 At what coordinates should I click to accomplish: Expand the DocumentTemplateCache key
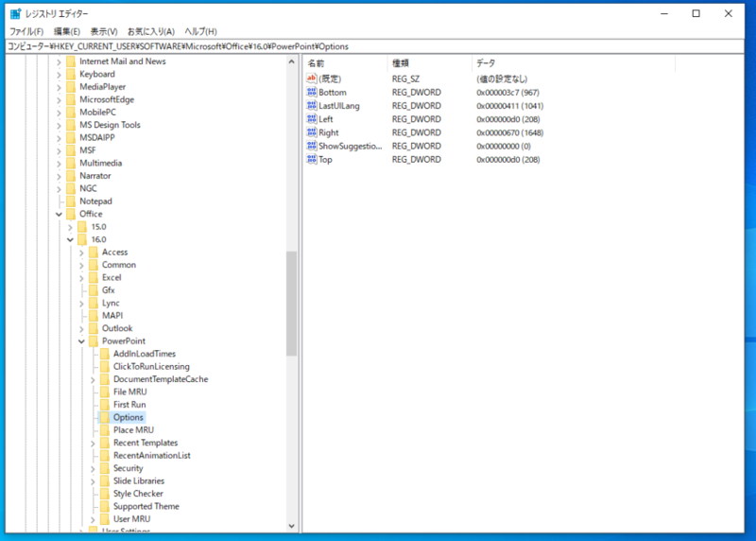click(x=93, y=380)
